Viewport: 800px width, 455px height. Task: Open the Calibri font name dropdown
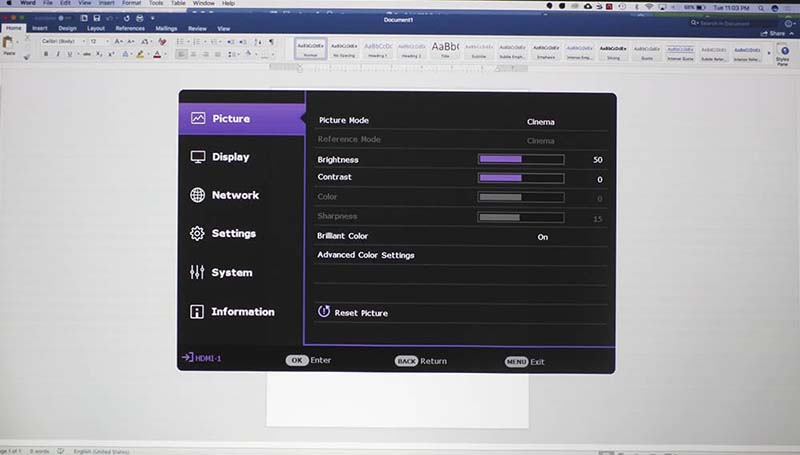[63, 41]
